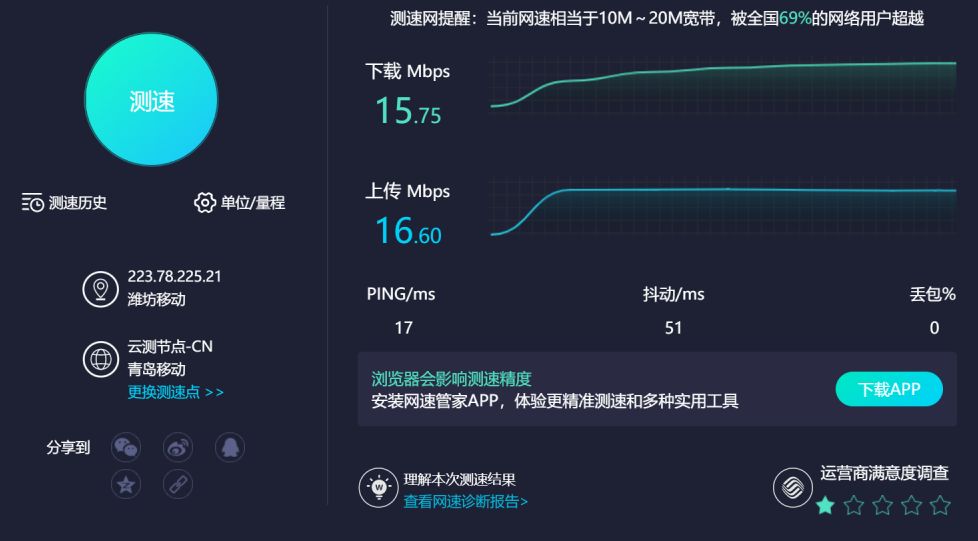Click the lightbulb icon next to 理解本次测速结果
The image size is (978, 541).
pos(378,487)
